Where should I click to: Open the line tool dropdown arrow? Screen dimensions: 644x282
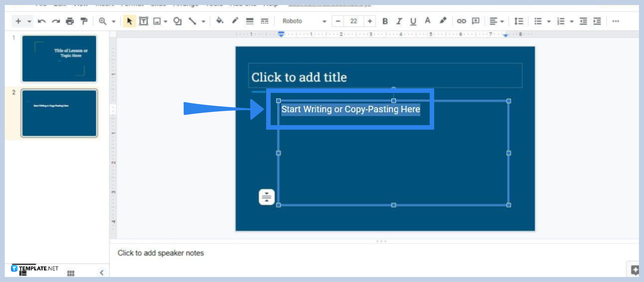pyautogui.click(x=203, y=21)
